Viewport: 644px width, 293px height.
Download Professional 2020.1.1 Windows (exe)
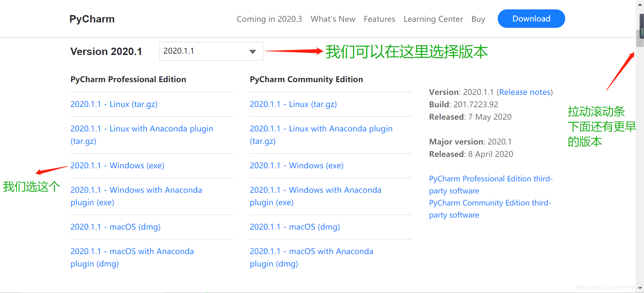[117, 166]
